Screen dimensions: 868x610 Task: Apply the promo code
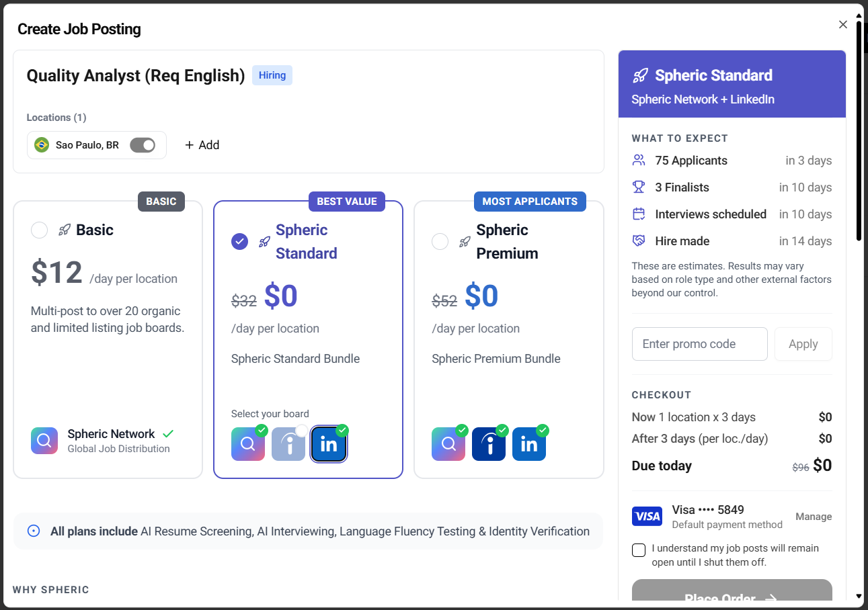click(803, 344)
